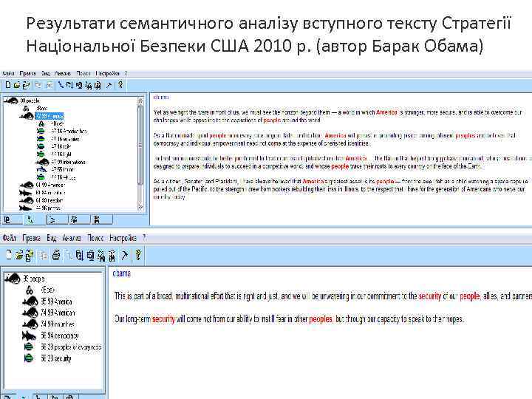Switch to second bottom tab of upper tree panel
Screen dimensions: 532x399
click(x=33, y=220)
